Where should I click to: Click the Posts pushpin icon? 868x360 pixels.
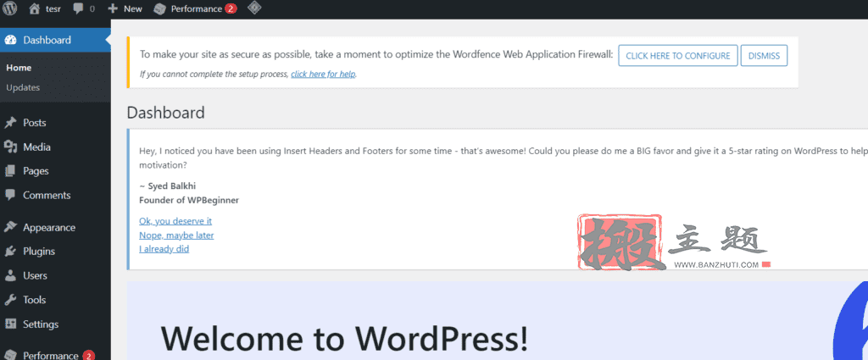[x=10, y=123]
